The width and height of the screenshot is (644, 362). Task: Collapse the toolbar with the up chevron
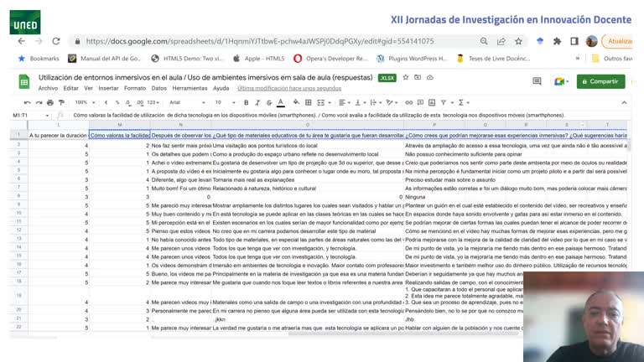click(x=624, y=102)
